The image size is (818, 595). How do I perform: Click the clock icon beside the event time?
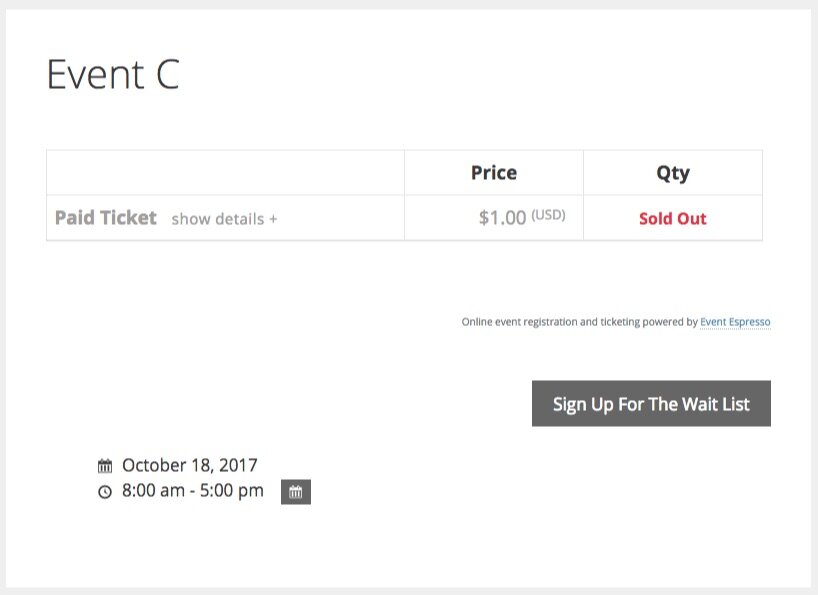(105, 492)
